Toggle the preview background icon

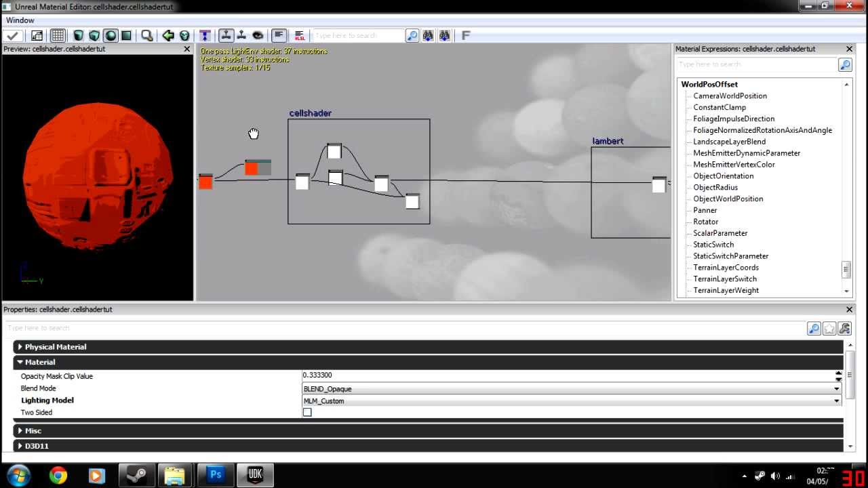pyautogui.click(x=37, y=35)
